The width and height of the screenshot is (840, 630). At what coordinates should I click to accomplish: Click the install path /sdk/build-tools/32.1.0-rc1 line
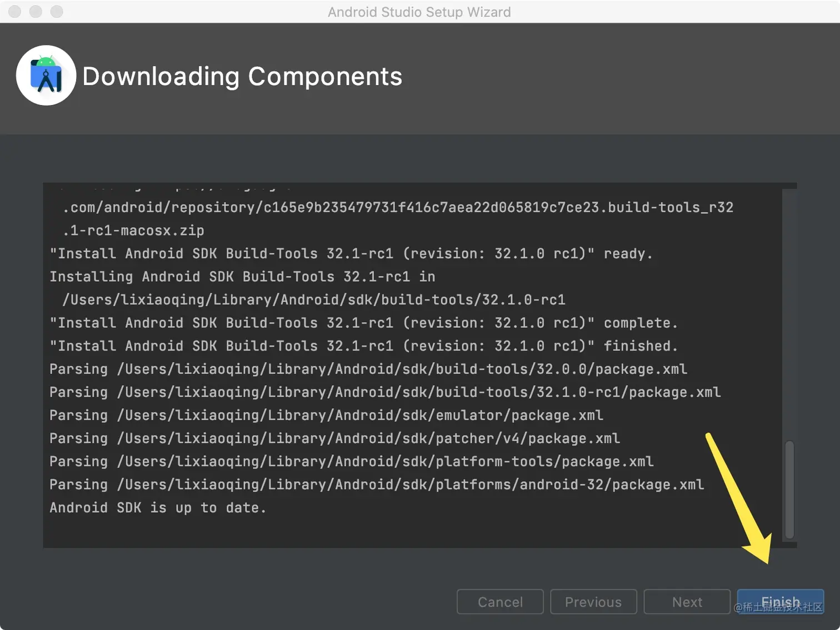pos(314,300)
